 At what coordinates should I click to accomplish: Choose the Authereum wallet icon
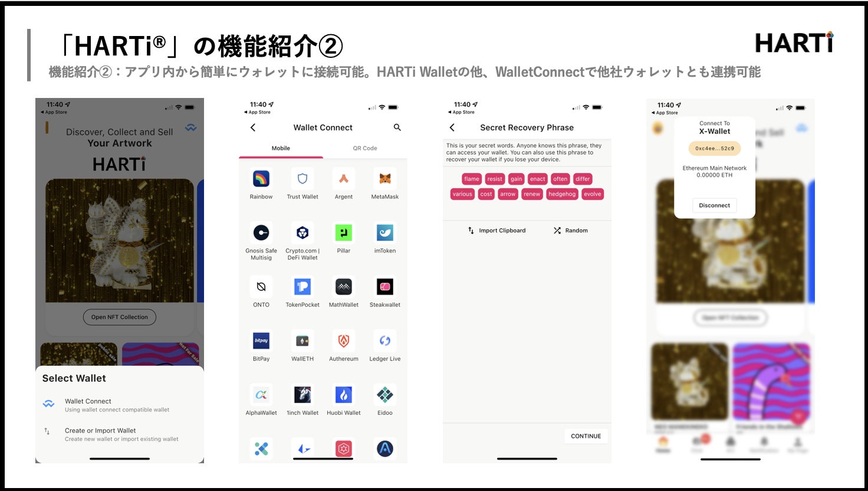coord(344,341)
